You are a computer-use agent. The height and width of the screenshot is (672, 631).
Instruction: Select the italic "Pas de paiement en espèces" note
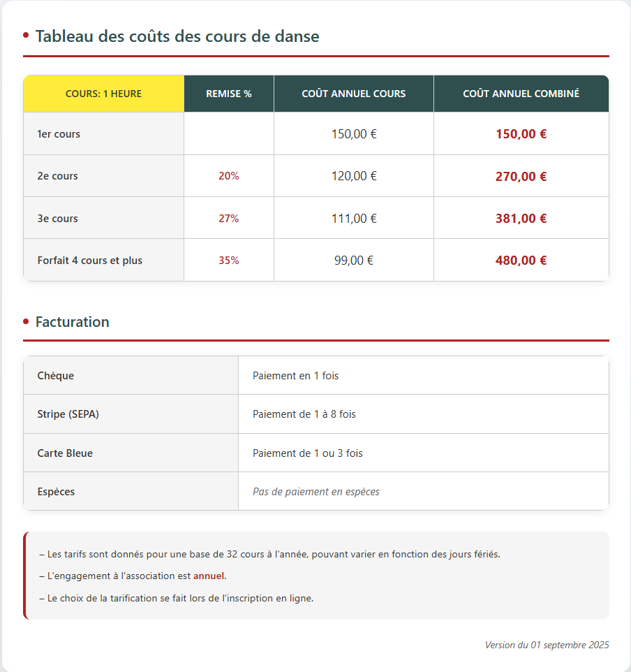click(315, 492)
